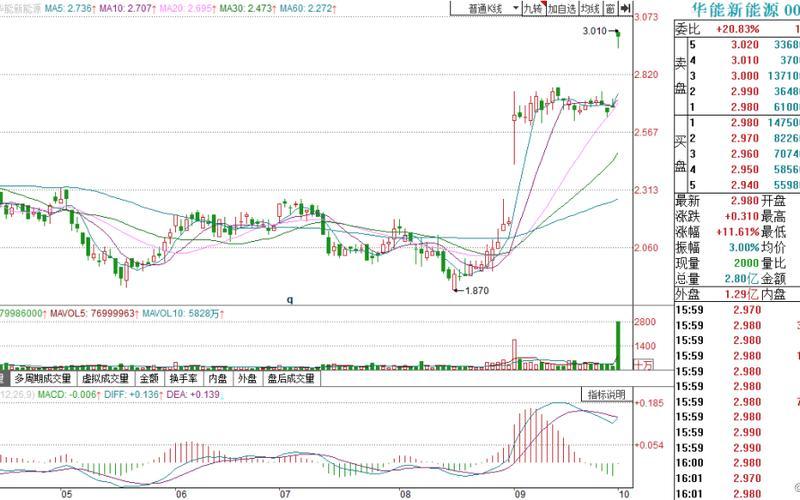Click the MAVOL5 volume average label
This screenshot has height=500, width=800.
(95, 314)
